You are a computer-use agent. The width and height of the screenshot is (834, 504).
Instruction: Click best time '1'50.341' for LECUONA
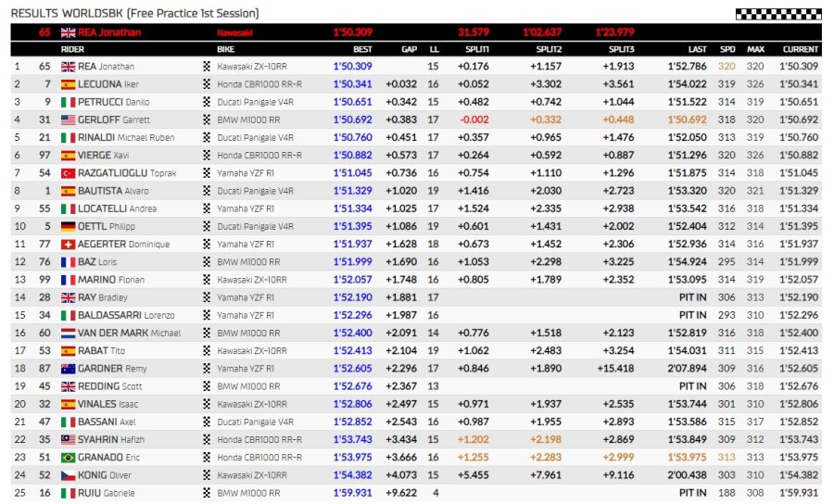(353, 84)
